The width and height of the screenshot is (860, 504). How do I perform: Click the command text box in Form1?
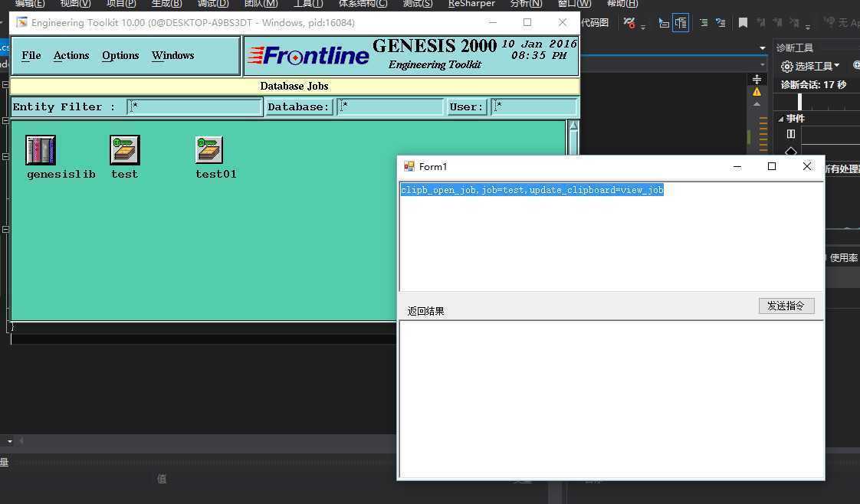pyautogui.click(x=611, y=236)
